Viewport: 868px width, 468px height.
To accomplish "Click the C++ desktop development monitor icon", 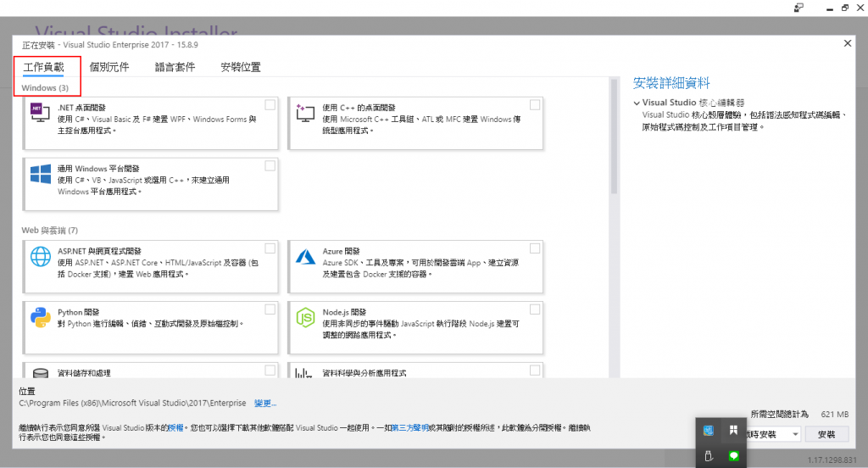I will (x=305, y=113).
